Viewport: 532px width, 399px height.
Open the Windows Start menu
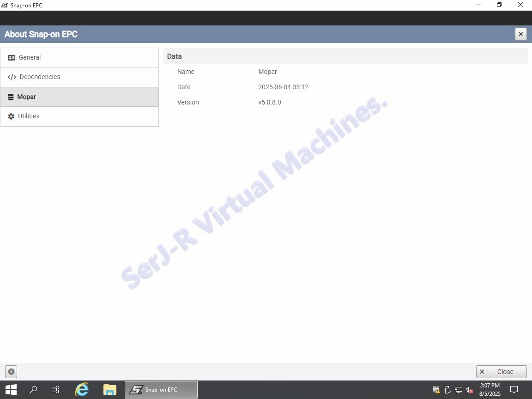[11, 390]
